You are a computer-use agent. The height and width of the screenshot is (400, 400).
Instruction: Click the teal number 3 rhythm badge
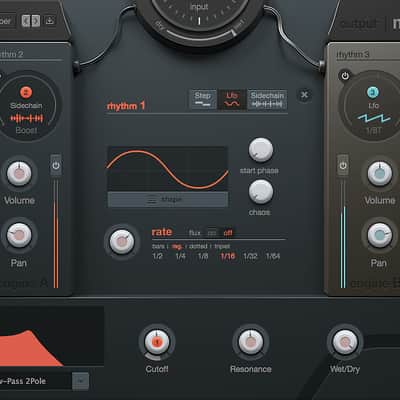click(x=373, y=92)
